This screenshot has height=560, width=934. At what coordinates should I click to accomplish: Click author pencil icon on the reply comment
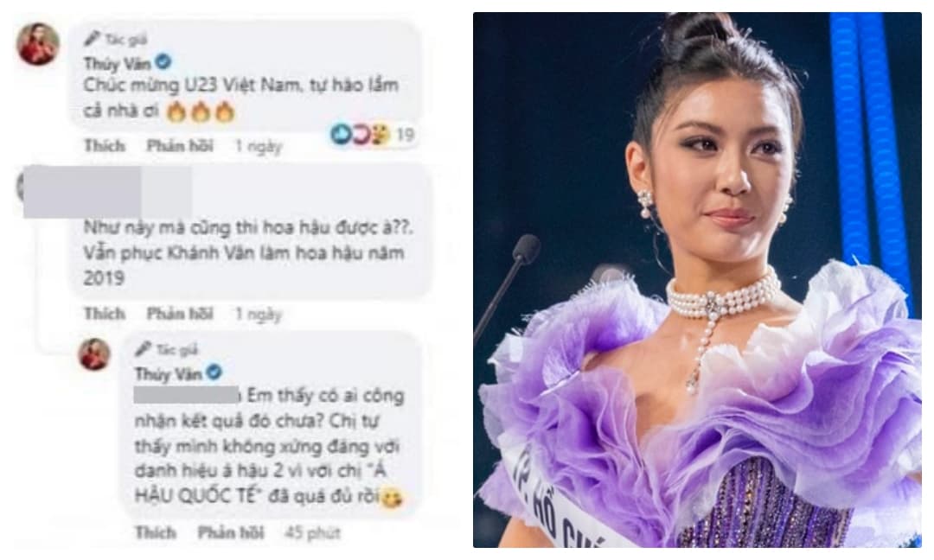[x=144, y=349]
